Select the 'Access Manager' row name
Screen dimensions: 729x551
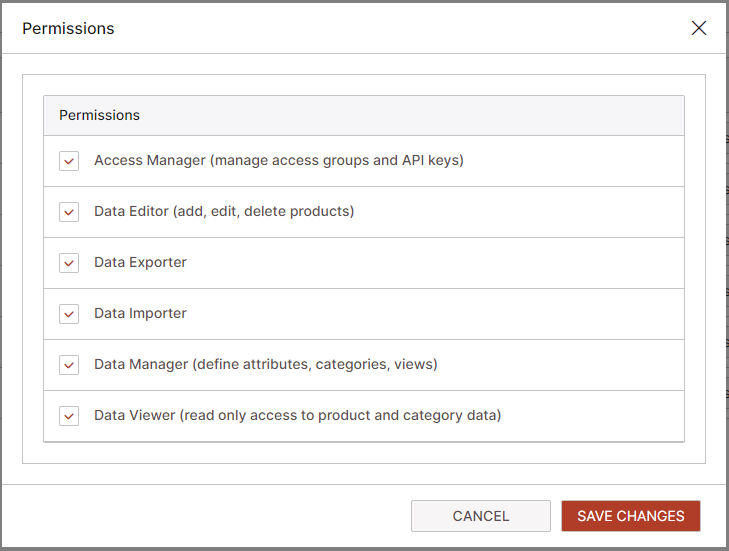click(x=150, y=160)
